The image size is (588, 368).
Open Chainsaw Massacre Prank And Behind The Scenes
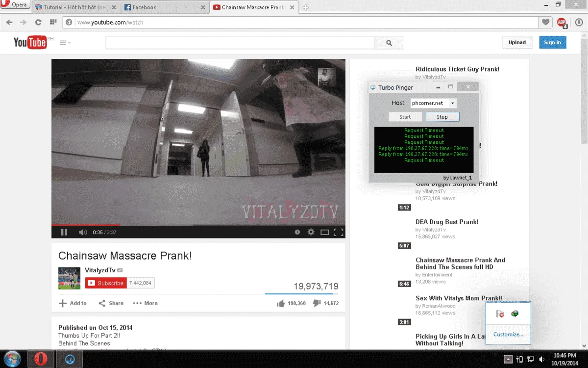pyautogui.click(x=460, y=263)
